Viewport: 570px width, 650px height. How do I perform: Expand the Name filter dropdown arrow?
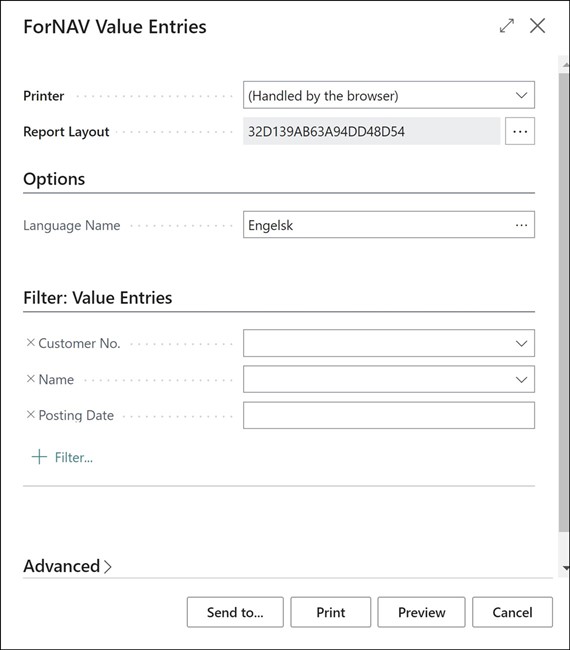coord(521,379)
